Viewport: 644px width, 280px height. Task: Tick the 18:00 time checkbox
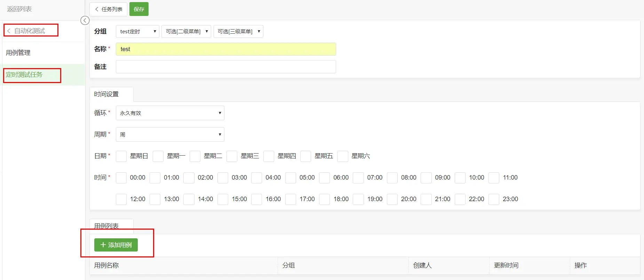pos(325,199)
